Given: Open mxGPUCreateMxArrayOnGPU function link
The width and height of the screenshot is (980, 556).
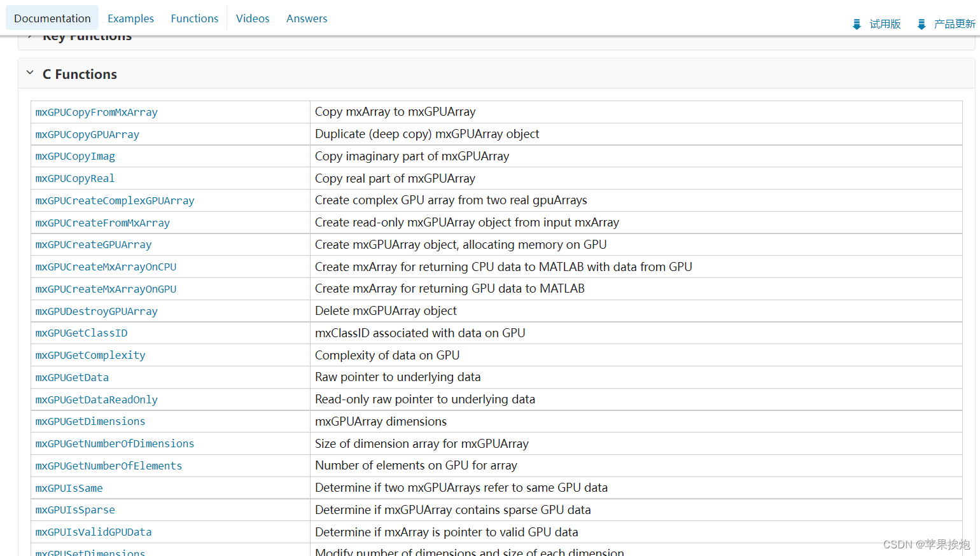Looking at the screenshot, I should [x=106, y=289].
